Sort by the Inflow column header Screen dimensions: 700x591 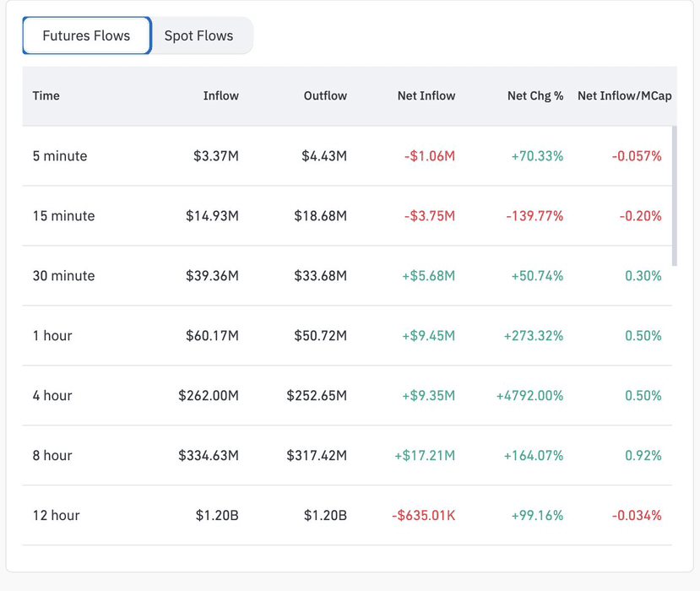click(x=220, y=95)
